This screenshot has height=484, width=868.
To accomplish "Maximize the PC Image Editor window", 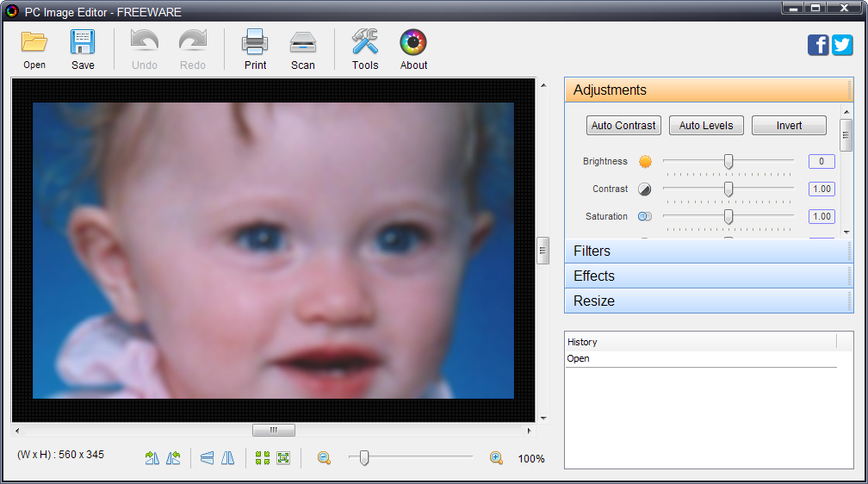I will [x=816, y=8].
